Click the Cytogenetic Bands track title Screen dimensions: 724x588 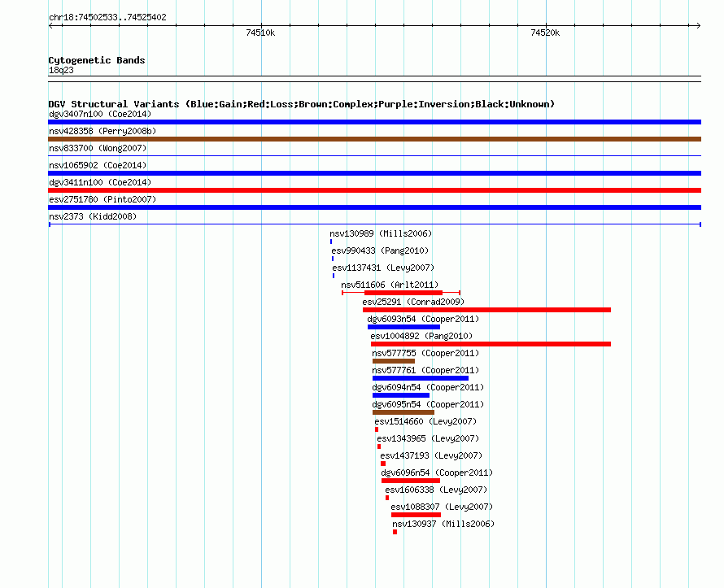[x=97, y=60]
